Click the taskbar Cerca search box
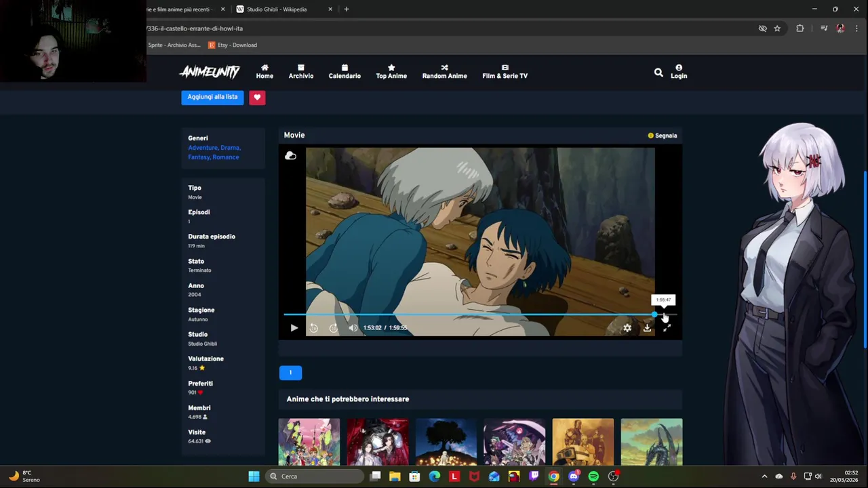868x488 pixels. [x=315, y=476]
